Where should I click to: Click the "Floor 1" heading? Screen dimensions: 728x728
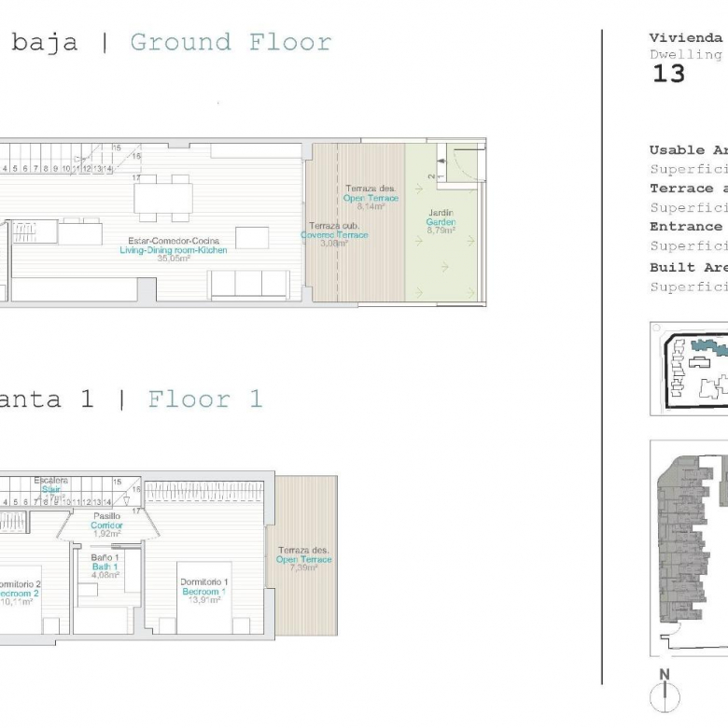(x=204, y=399)
